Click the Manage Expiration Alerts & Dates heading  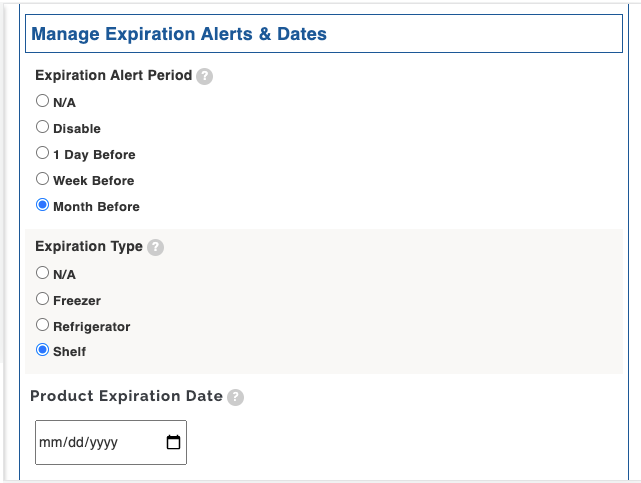[179, 34]
